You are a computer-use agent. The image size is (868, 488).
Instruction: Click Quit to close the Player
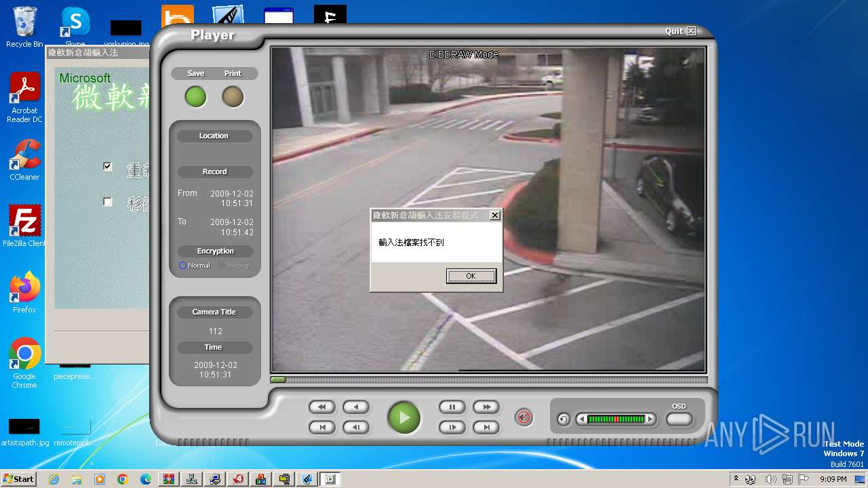coord(680,31)
